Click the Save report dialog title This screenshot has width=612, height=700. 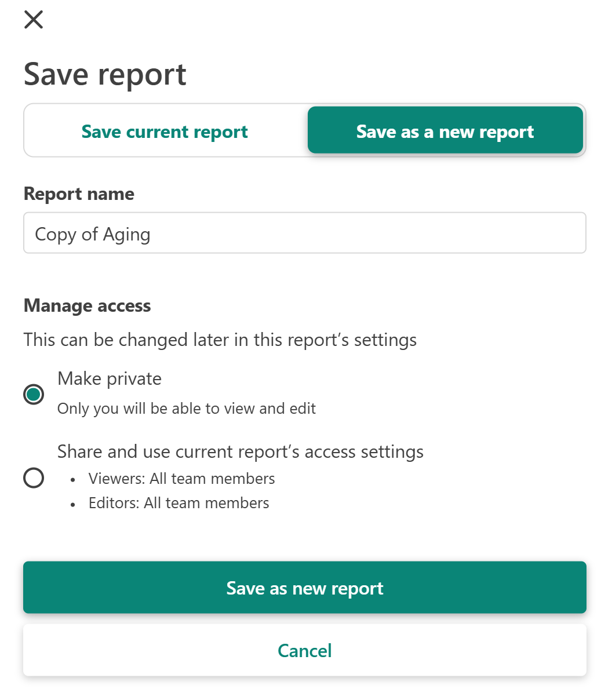pos(105,74)
